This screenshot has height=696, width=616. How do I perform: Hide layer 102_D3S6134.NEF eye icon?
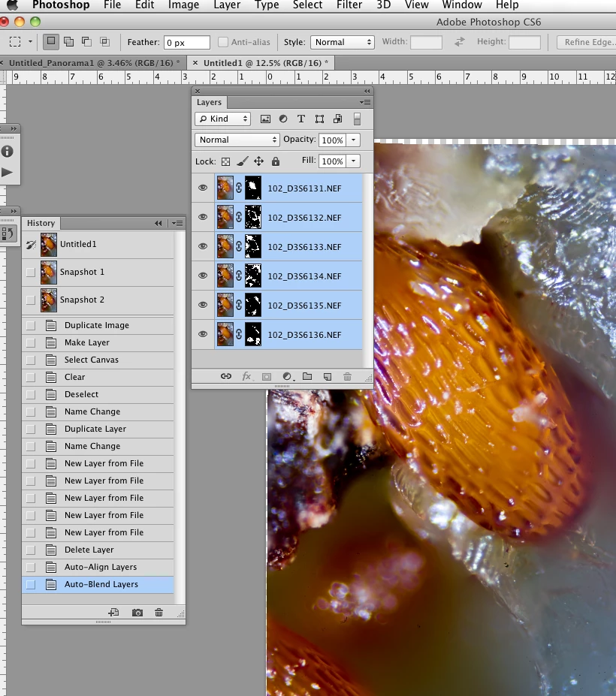click(203, 276)
